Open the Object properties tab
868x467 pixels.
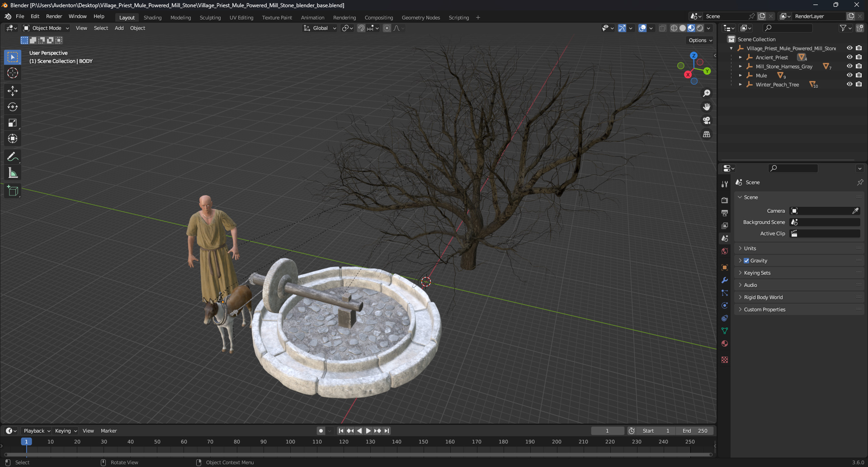point(725,267)
